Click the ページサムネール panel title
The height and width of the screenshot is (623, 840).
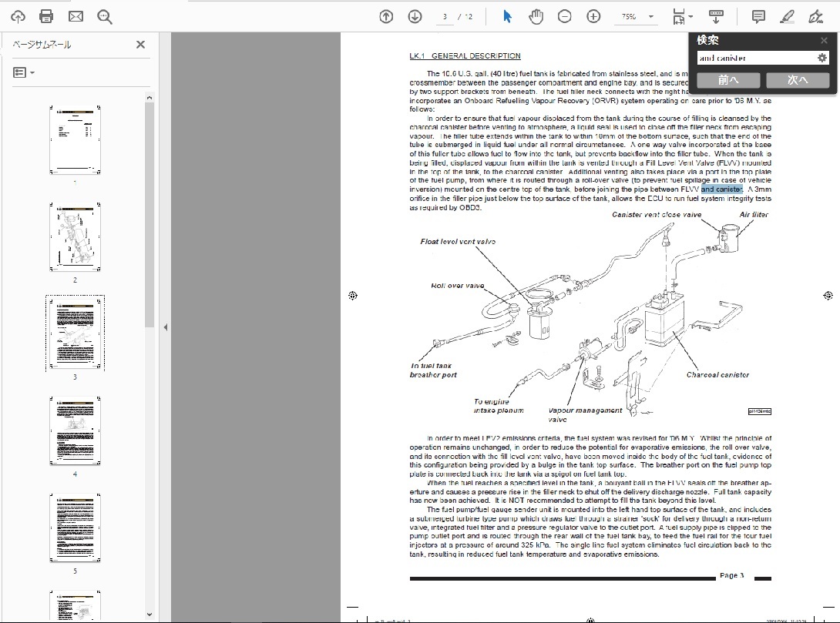pos(42,45)
